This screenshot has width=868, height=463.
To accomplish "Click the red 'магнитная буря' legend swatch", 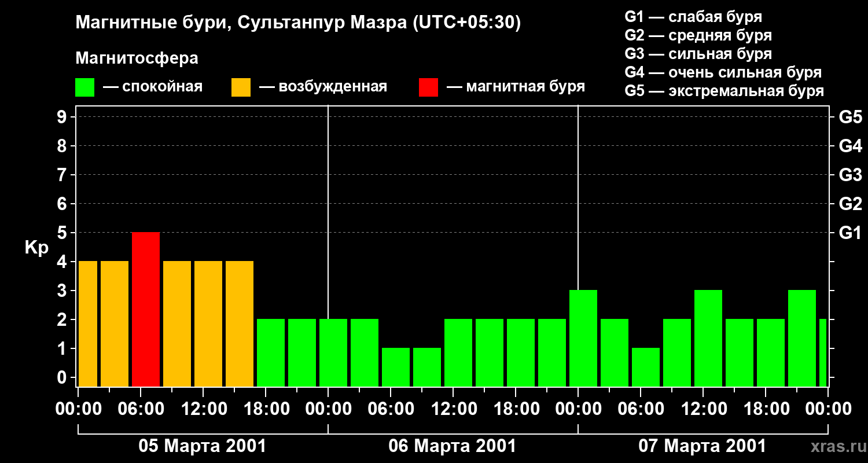I will tap(428, 87).
